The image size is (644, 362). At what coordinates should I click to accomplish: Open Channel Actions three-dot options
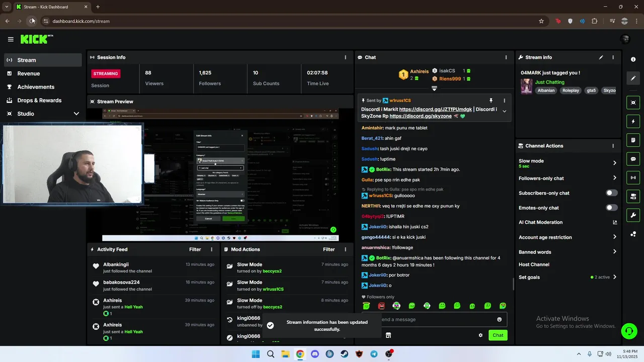613,146
